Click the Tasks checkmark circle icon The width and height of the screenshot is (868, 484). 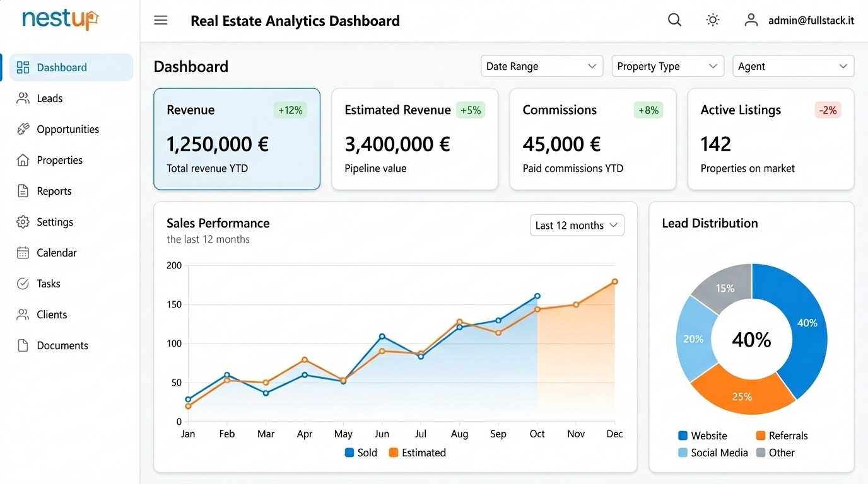23,284
